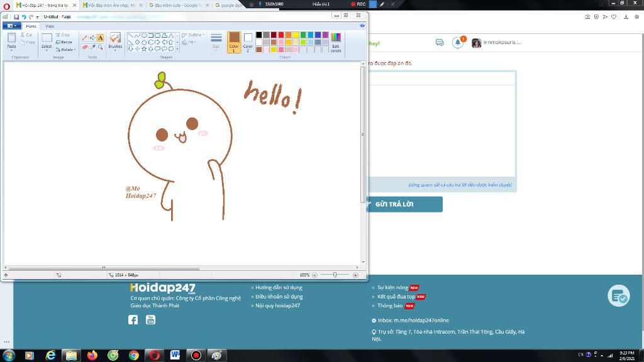Switch to the đậu mầm cute Google tab
This screenshot has height=362, width=644.
tap(179, 5)
